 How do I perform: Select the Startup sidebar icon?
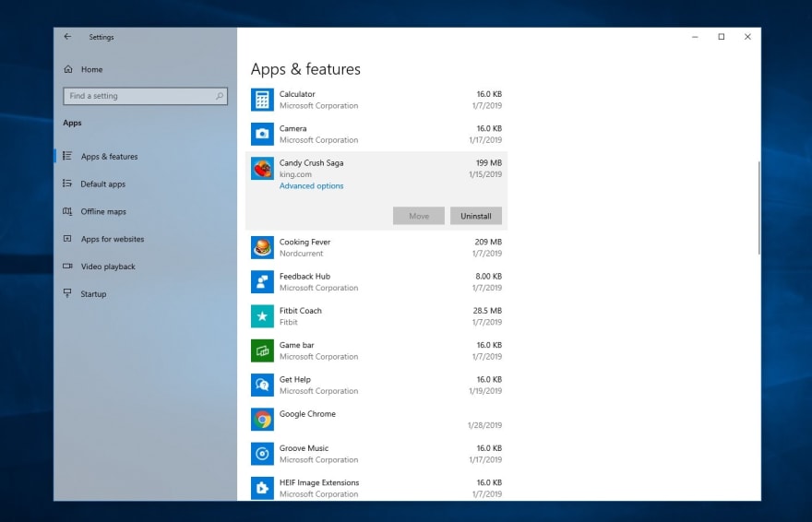pos(67,293)
